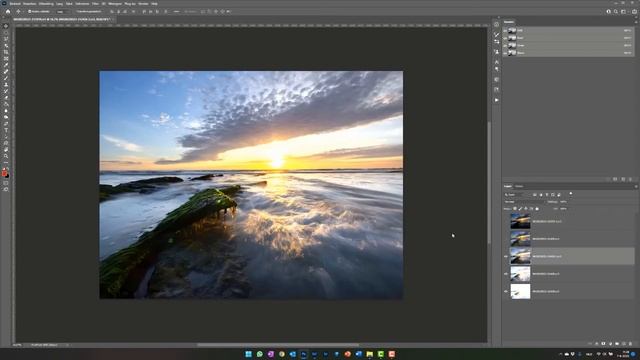This screenshot has height=360, width=640.
Task: Open status bar info arrow
Action: [67, 345]
